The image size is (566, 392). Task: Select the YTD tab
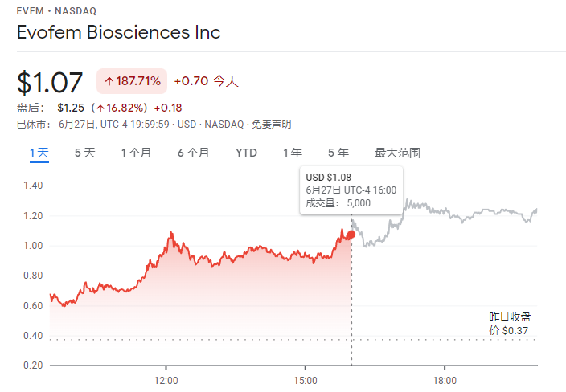pos(246,153)
